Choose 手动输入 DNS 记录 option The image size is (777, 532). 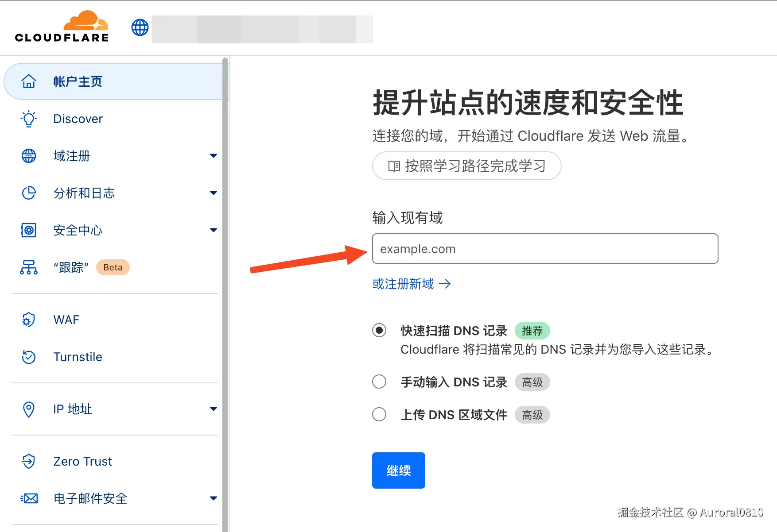coord(379,382)
